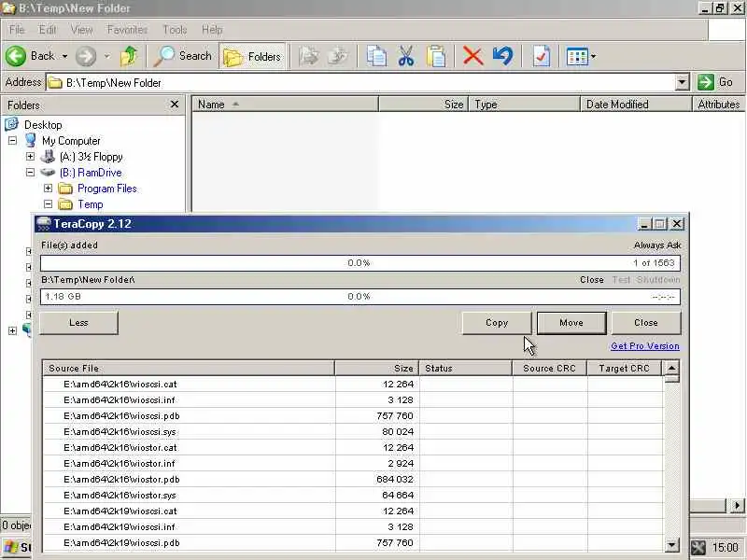This screenshot has height=560, width=747.
Task: Click the address bar path field
Action: (360, 82)
